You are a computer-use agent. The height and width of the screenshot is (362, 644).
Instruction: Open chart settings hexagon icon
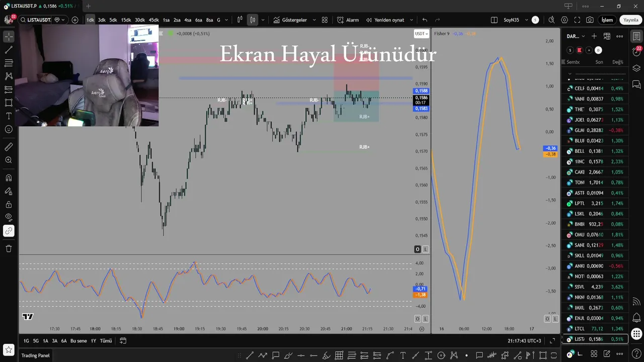[x=565, y=20]
